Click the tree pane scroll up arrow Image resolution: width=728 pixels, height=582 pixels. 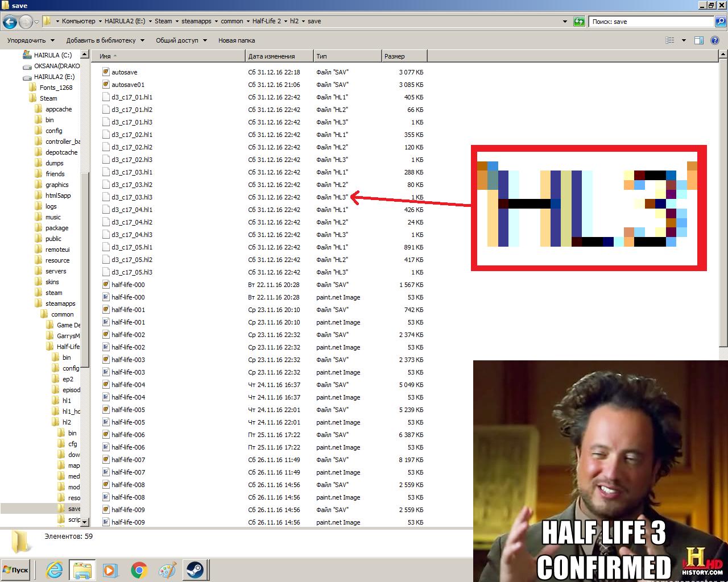tap(85, 55)
